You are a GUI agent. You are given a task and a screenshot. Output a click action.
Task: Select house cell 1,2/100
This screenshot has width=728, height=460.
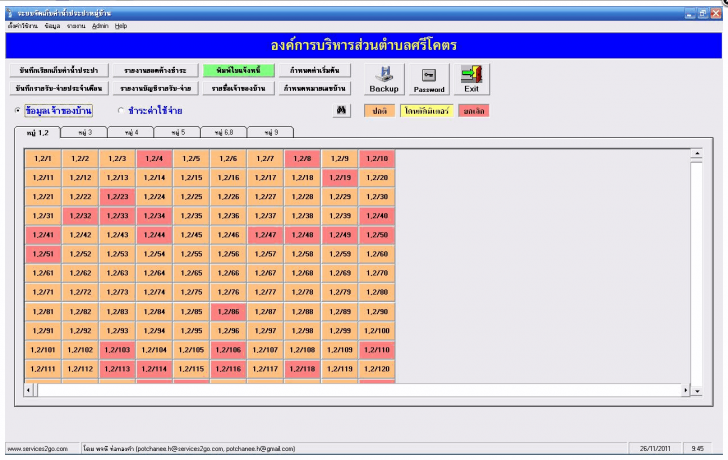377,330
